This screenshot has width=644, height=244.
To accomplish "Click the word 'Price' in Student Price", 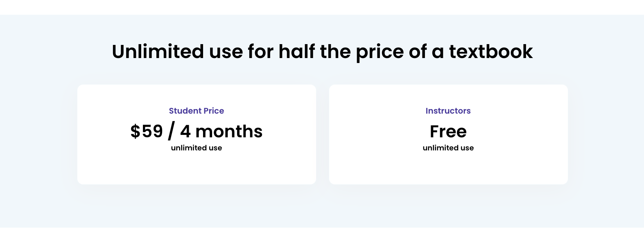I will (x=214, y=111).
